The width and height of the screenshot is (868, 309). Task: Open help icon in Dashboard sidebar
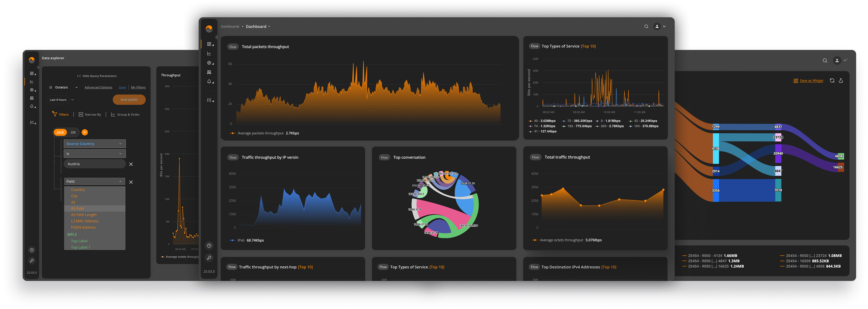coord(209,246)
